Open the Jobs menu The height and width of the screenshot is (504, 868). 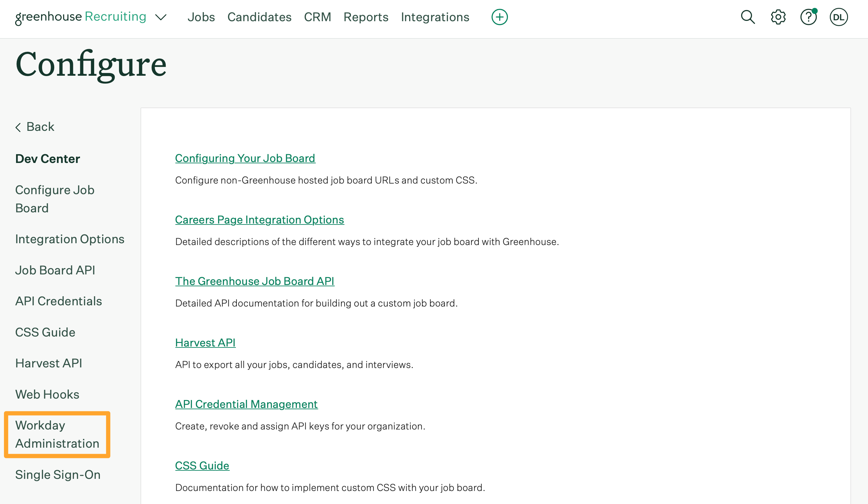pyautogui.click(x=201, y=17)
